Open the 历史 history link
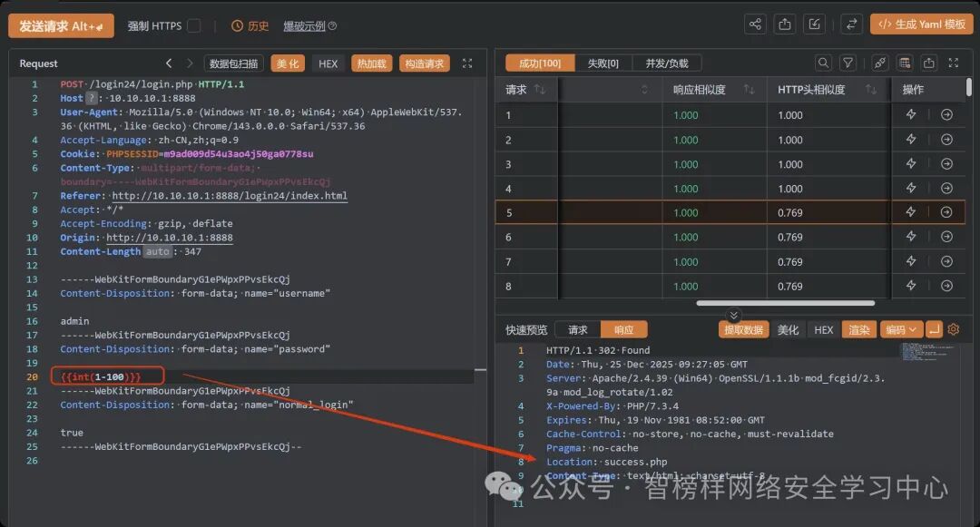This screenshot has height=527, width=980. [x=250, y=26]
